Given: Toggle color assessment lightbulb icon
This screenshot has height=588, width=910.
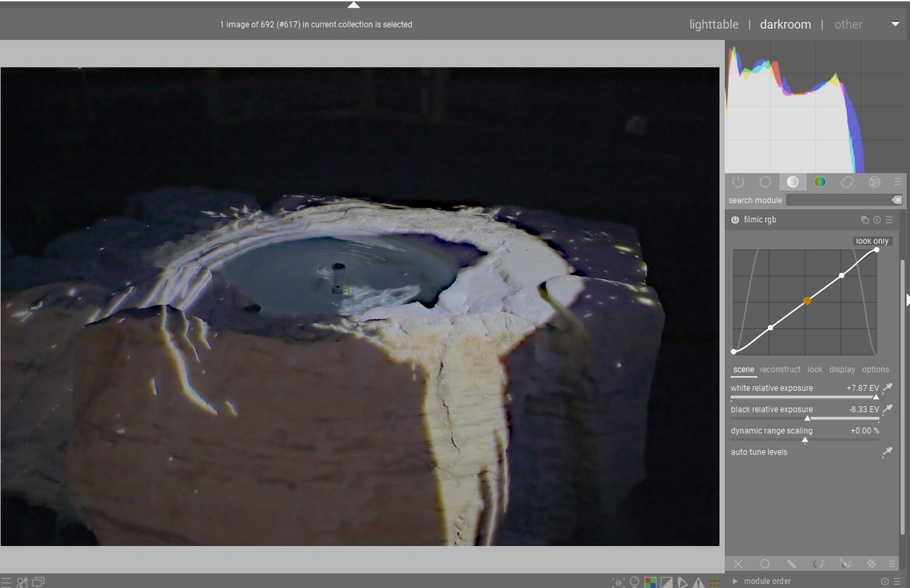Looking at the screenshot, I should pyautogui.click(x=635, y=582).
